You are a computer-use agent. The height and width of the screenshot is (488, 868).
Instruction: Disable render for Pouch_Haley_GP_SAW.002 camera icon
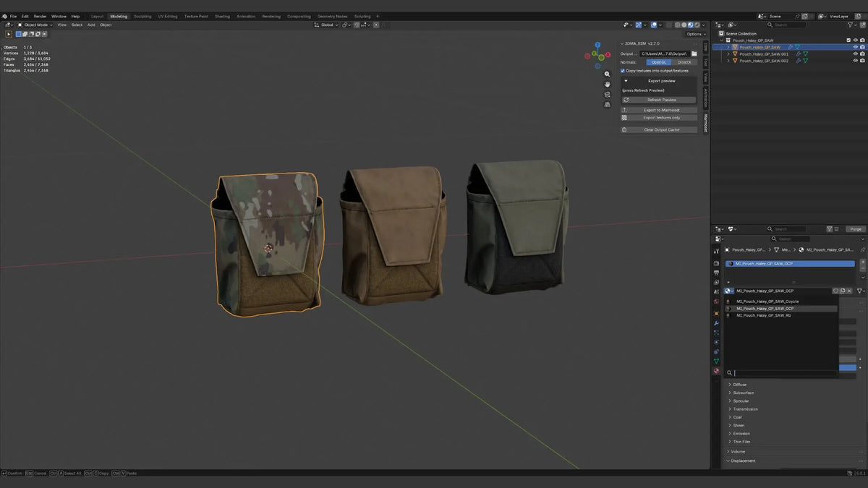(862, 61)
